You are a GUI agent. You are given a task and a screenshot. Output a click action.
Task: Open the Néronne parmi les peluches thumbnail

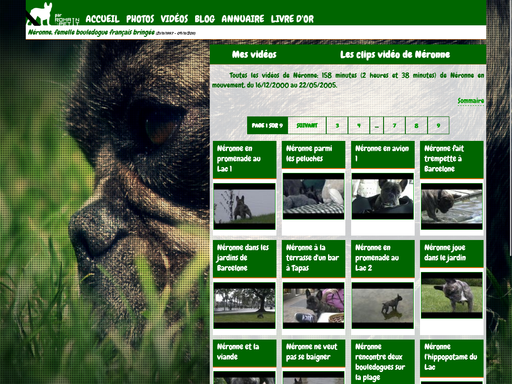pyautogui.click(x=313, y=196)
